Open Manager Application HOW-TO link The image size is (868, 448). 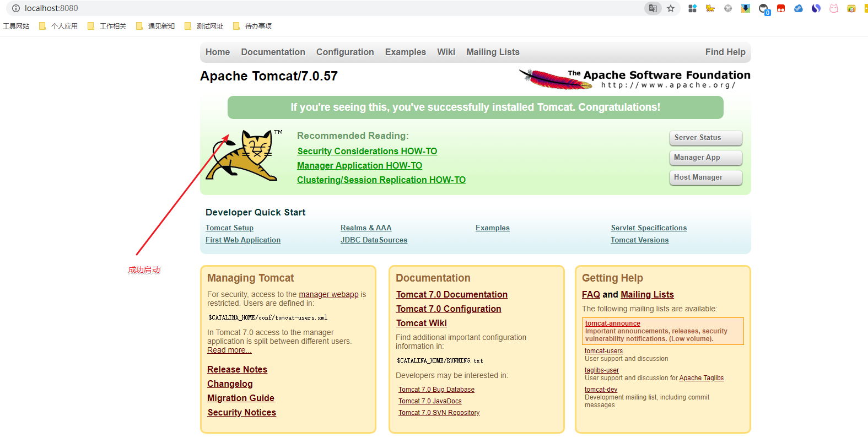point(359,166)
